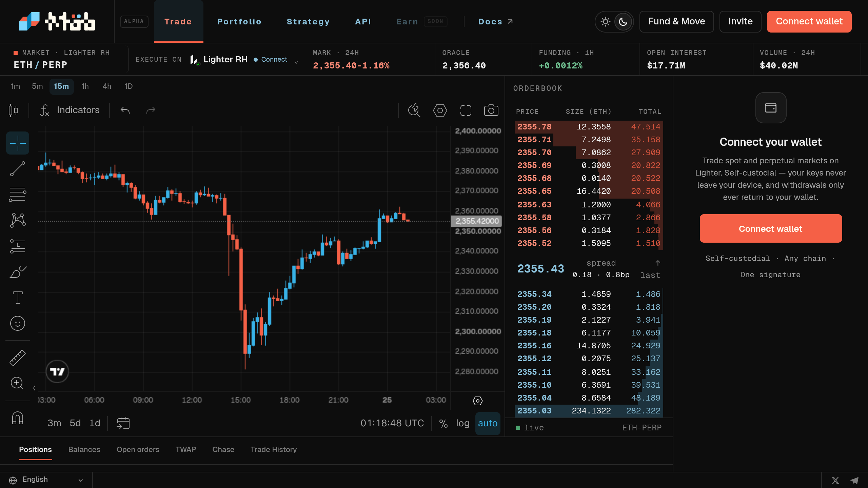Open the quick search icon
The image size is (868, 488).
click(x=414, y=110)
